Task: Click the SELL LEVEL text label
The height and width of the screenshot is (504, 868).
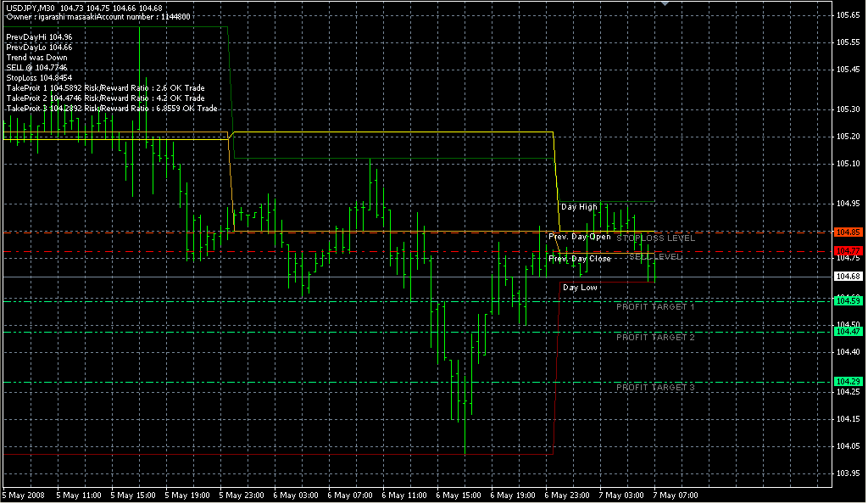Action: (655, 256)
